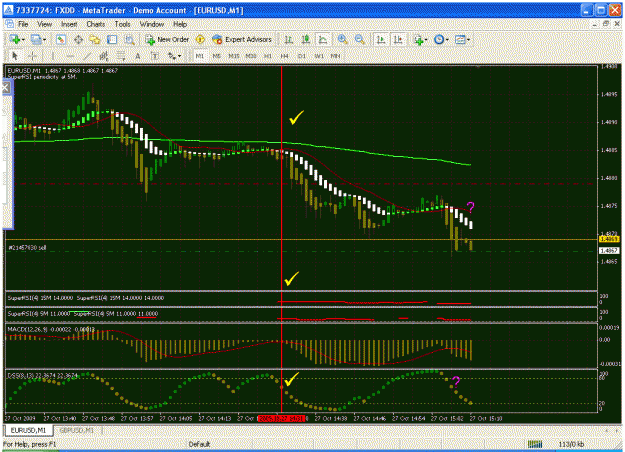Select the M30 timeframe button
The width and height of the screenshot is (625, 452).
point(251,56)
